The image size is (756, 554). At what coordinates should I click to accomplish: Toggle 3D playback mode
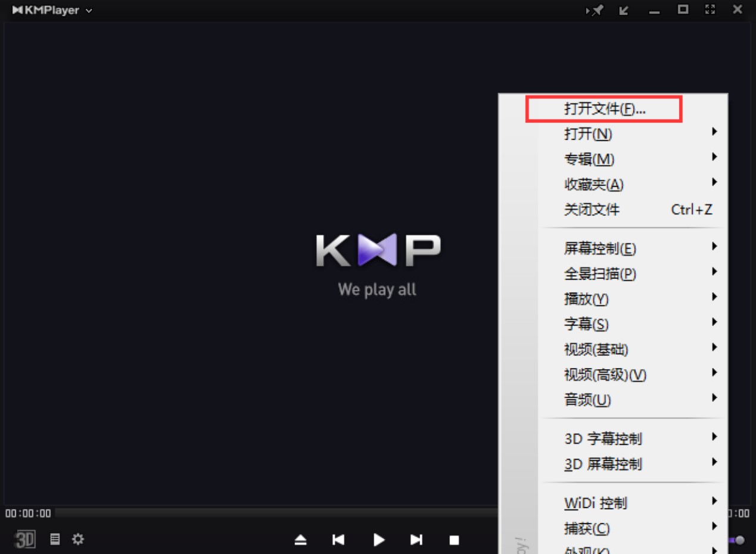click(x=24, y=539)
